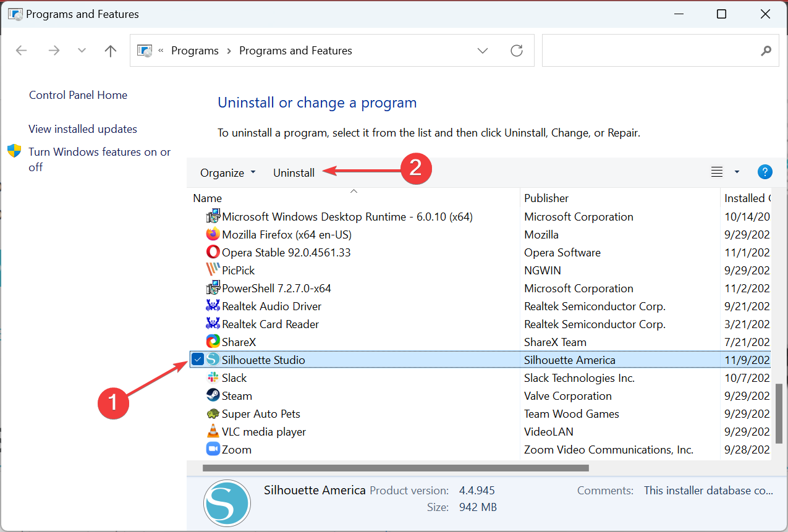
Task: Open the Organize dropdown menu
Action: (227, 173)
